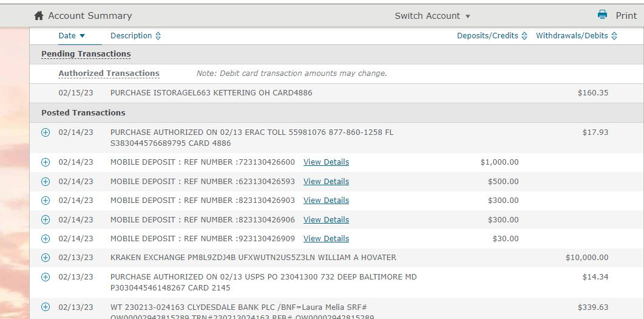
Task: Click the Posted Transactions section heading
Action: point(83,112)
